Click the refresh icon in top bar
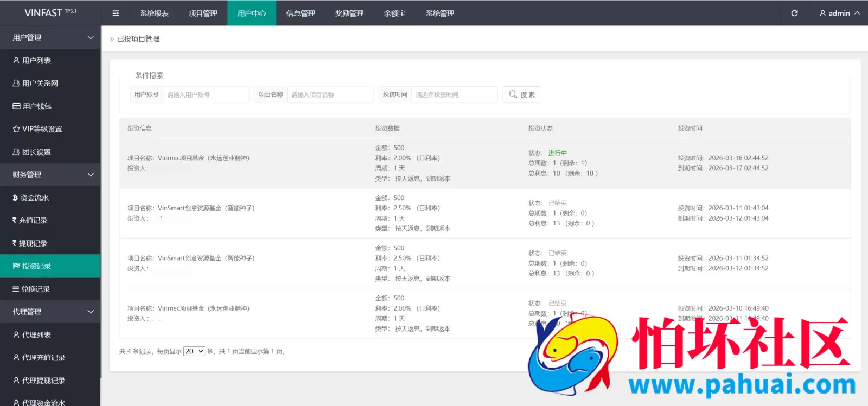This screenshot has width=868, height=406. (794, 13)
